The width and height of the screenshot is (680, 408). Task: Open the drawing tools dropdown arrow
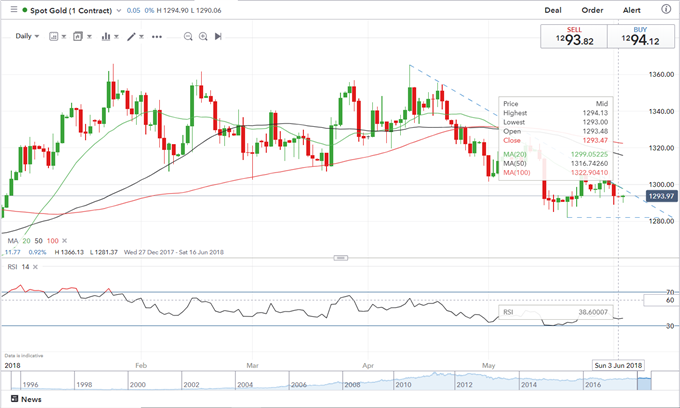click(141, 37)
